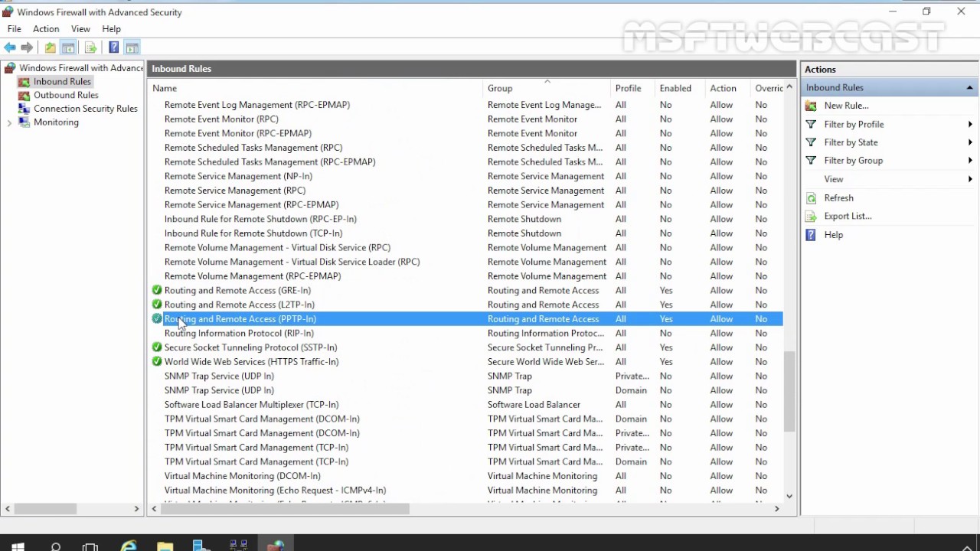980x551 pixels.
Task: Click green check icon of L2TP-In rule
Action: [x=157, y=305]
